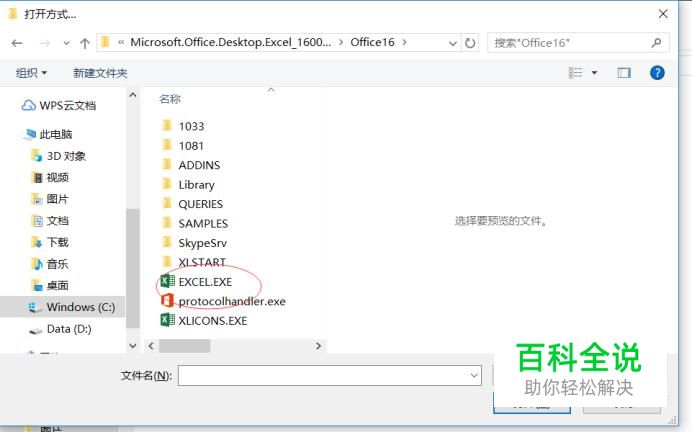Click the sidebar scroll down arrow
The width and height of the screenshot is (692, 432).
point(132,346)
